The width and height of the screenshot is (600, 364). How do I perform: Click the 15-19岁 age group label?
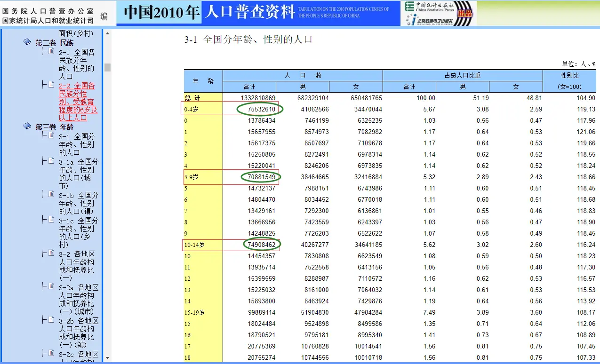coord(194,312)
